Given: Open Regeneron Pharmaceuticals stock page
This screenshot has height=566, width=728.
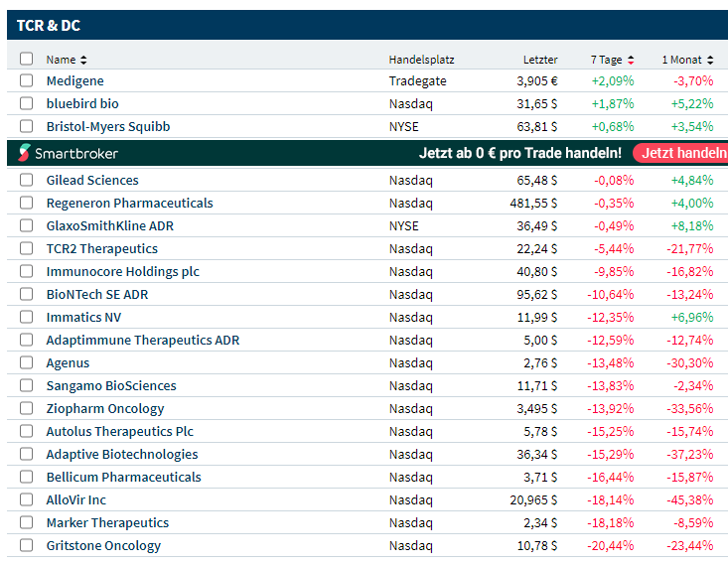Looking at the screenshot, I should [129, 204].
